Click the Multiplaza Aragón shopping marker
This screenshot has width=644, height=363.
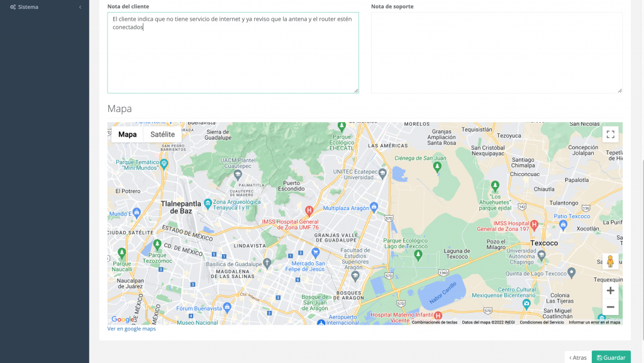point(374,206)
